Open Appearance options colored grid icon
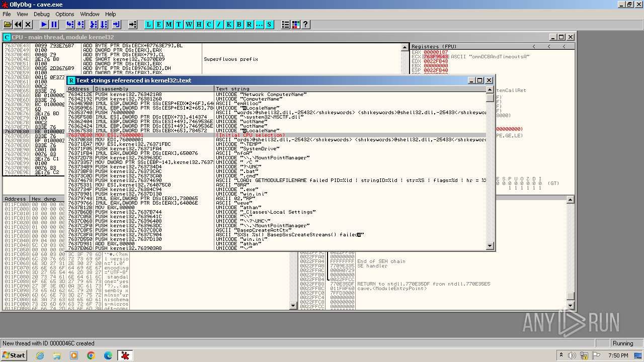This screenshot has height=362, width=644. [296, 24]
